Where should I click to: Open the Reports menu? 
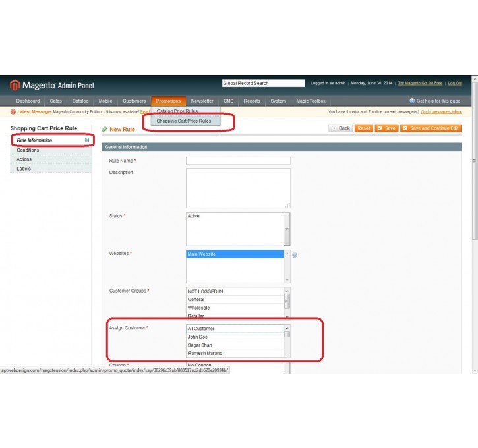pos(252,101)
